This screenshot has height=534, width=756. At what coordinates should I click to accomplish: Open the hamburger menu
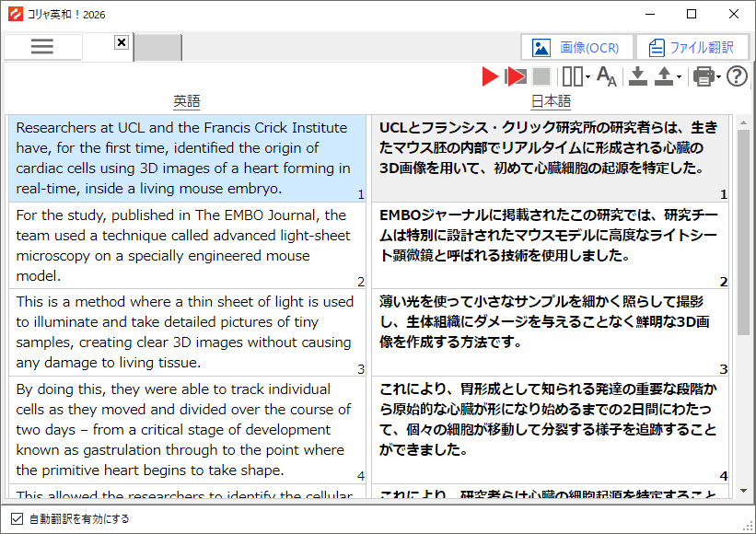click(42, 47)
